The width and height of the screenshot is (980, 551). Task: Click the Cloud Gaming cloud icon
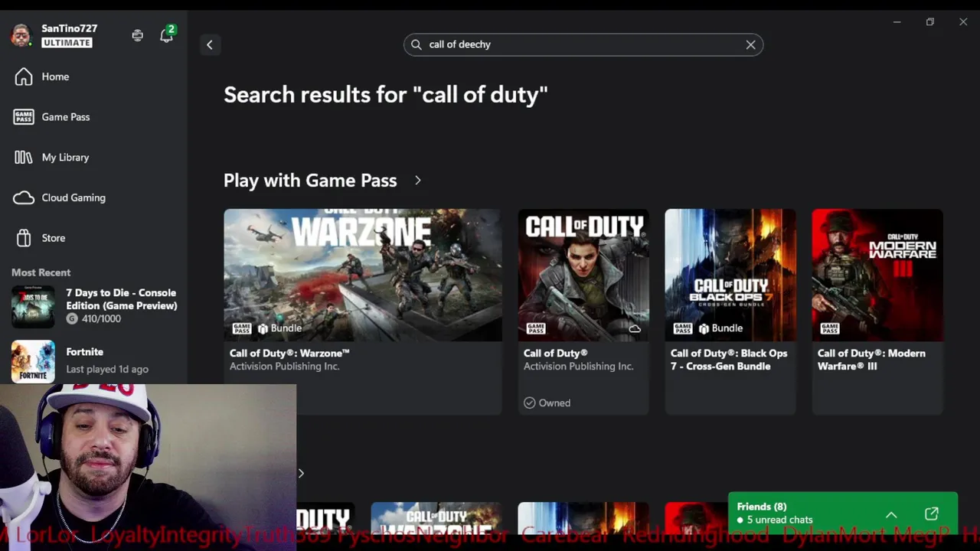point(24,197)
